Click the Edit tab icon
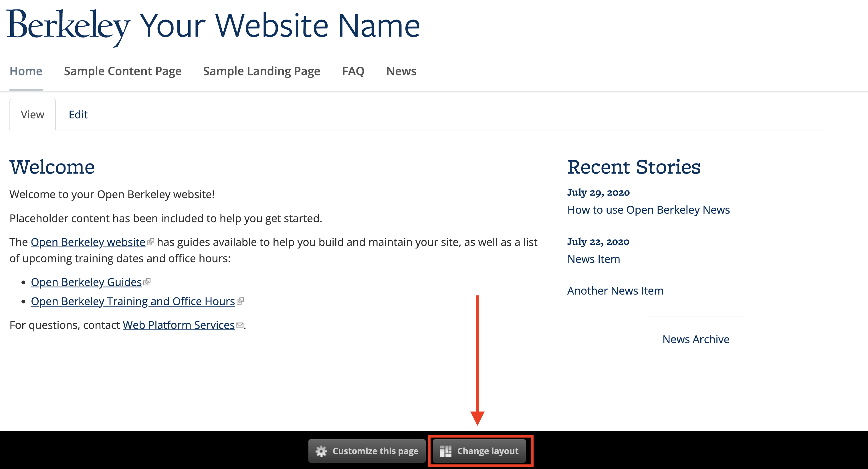This screenshot has width=868, height=469. 78,114
